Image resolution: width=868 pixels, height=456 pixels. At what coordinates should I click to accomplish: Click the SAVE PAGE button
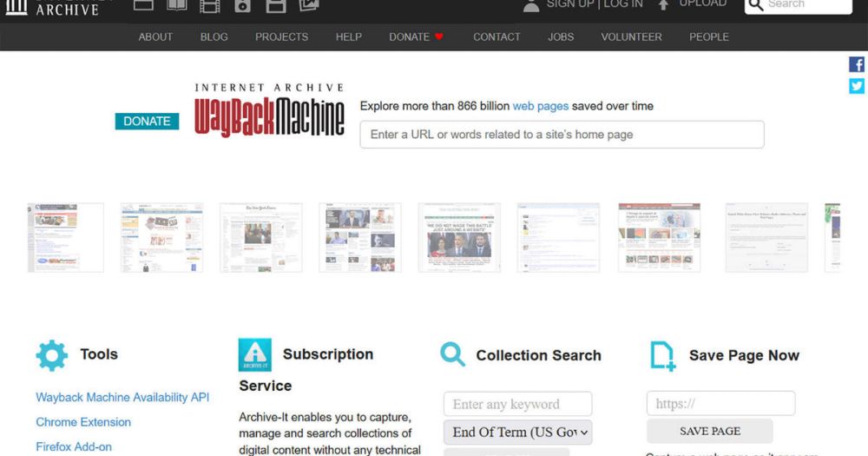point(710,431)
